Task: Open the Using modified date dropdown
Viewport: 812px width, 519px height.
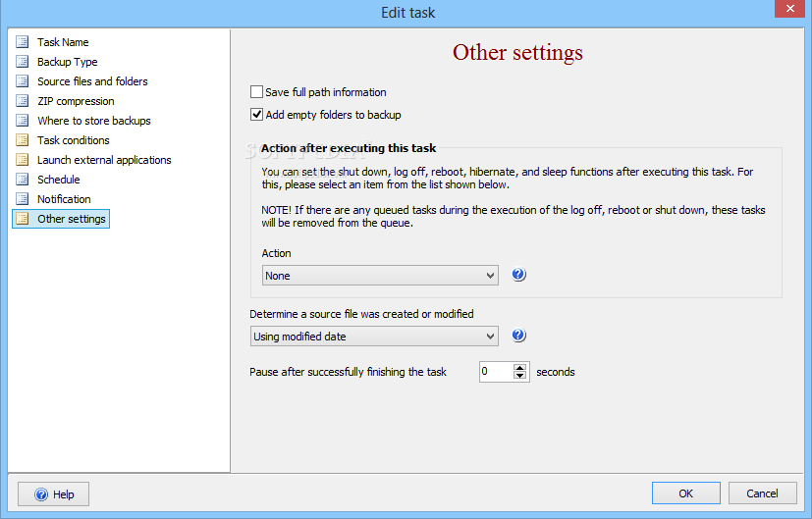Action: pyautogui.click(x=374, y=337)
